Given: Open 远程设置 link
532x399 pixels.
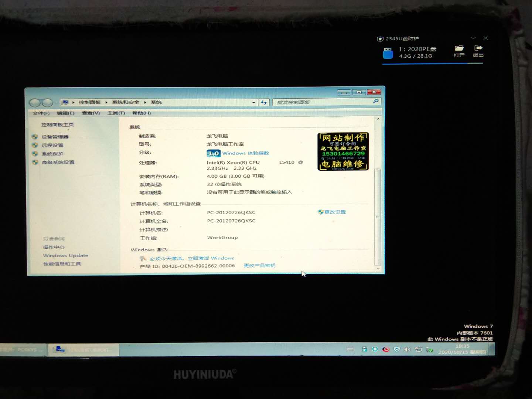Looking at the screenshot, I should [52, 145].
